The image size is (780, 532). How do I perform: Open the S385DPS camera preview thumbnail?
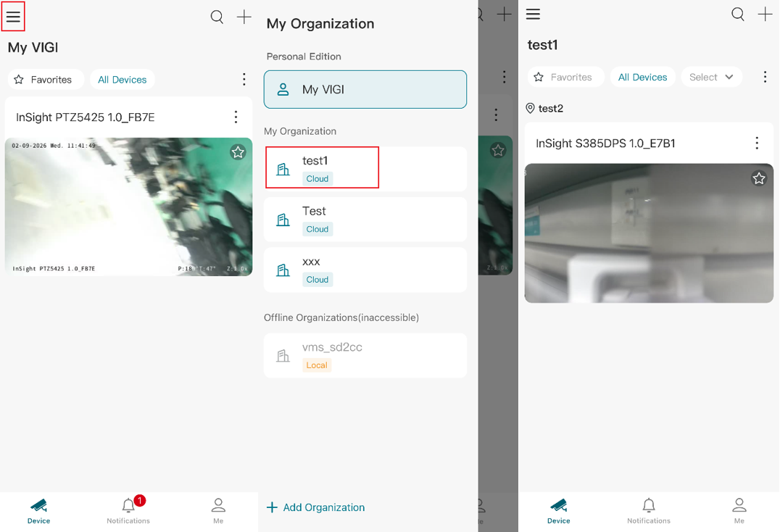coord(649,233)
